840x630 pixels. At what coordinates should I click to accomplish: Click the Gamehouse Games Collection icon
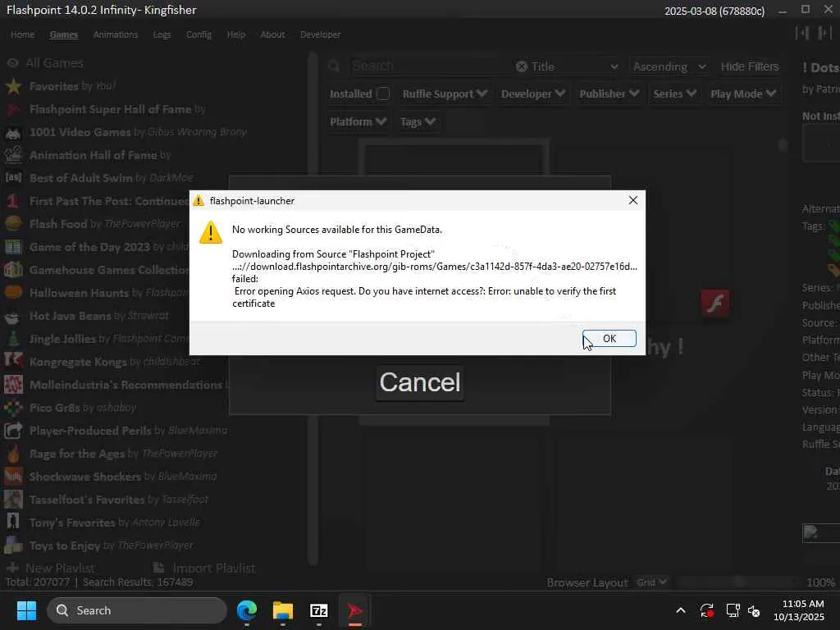(13, 270)
